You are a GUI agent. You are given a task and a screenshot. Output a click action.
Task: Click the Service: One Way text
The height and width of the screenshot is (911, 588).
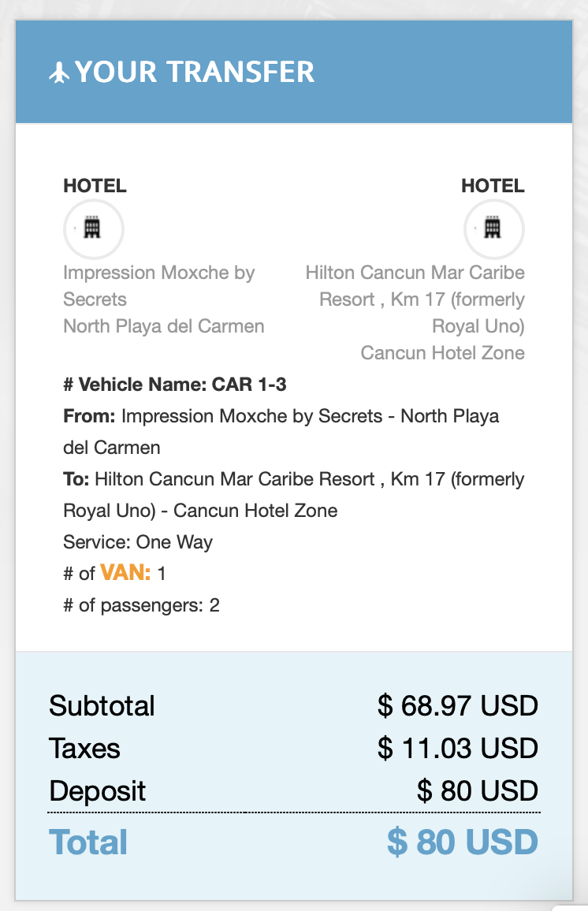tap(138, 542)
